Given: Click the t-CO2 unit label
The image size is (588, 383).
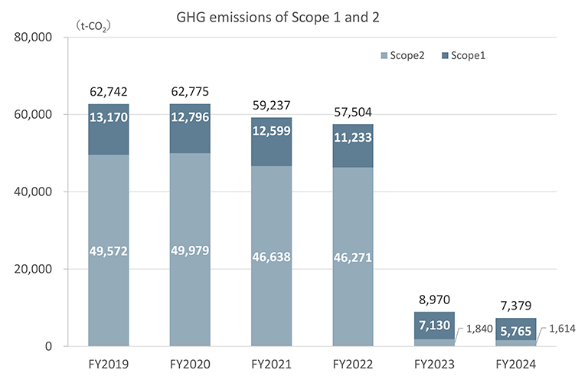Looking at the screenshot, I should (x=93, y=26).
